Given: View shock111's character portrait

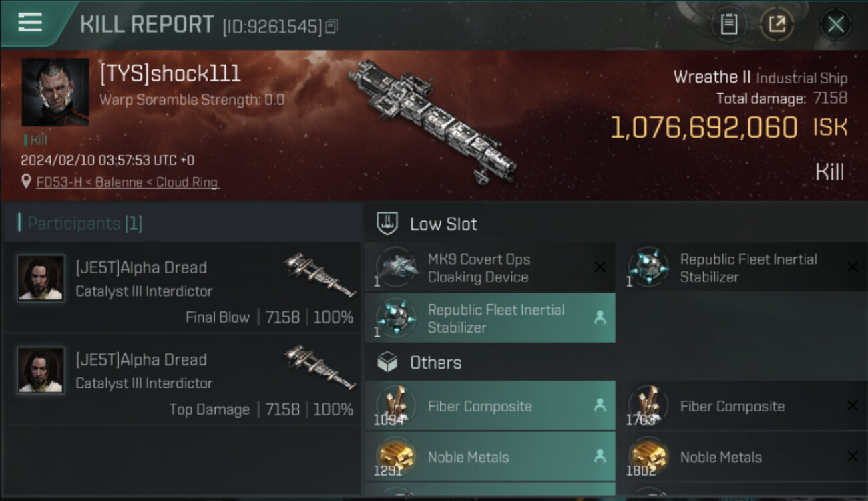Looking at the screenshot, I should [x=55, y=92].
